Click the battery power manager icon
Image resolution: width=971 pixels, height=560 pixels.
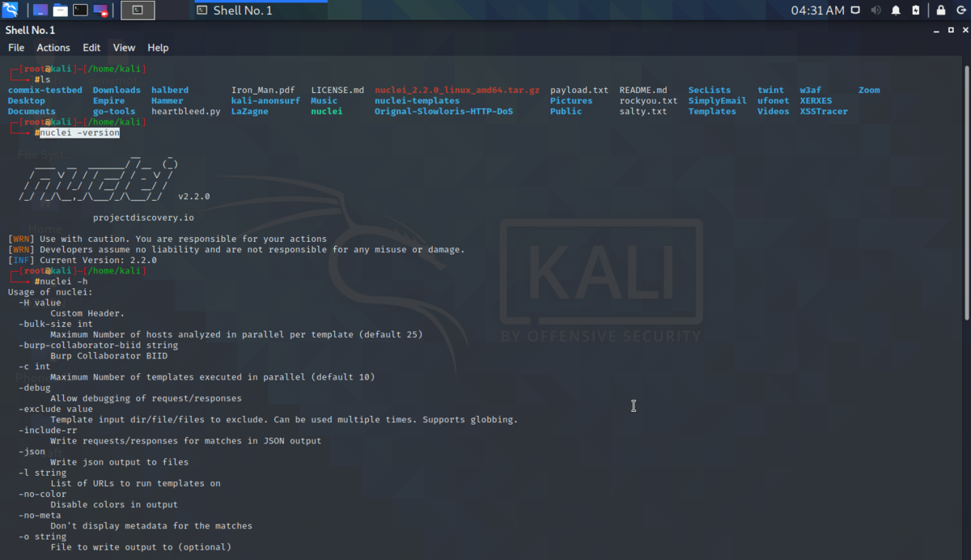tap(916, 11)
